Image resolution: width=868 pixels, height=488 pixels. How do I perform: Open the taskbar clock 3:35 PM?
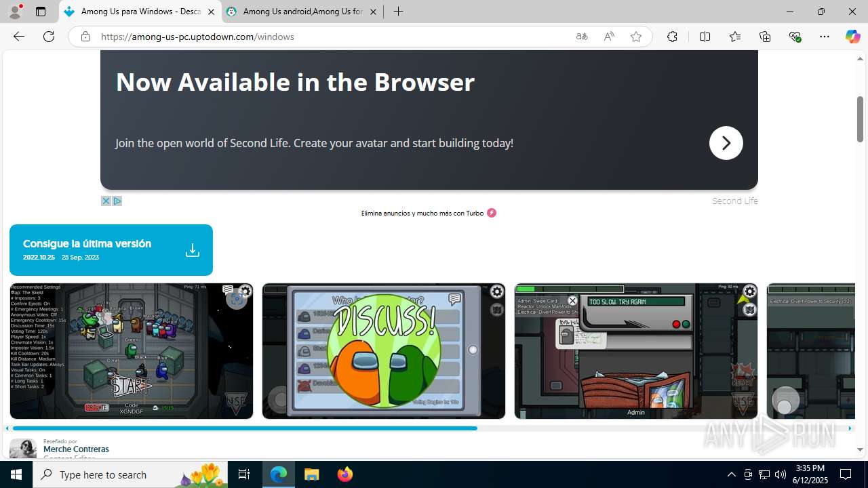[810, 474]
